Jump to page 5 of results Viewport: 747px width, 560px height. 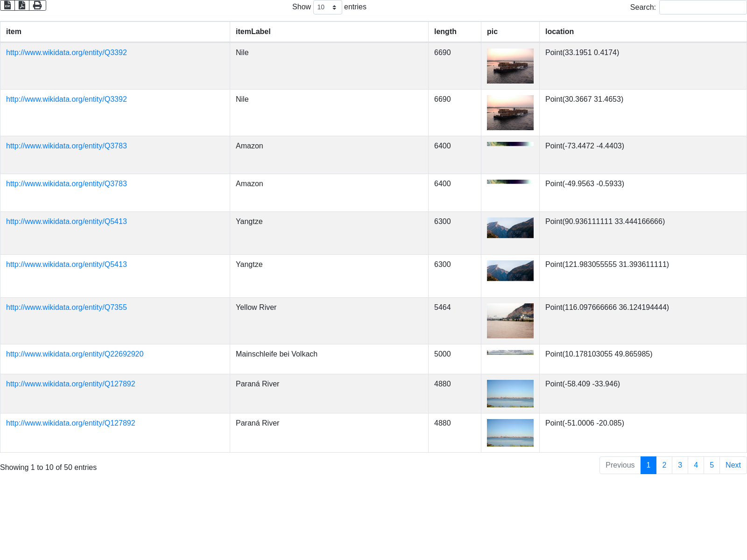[712, 465]
